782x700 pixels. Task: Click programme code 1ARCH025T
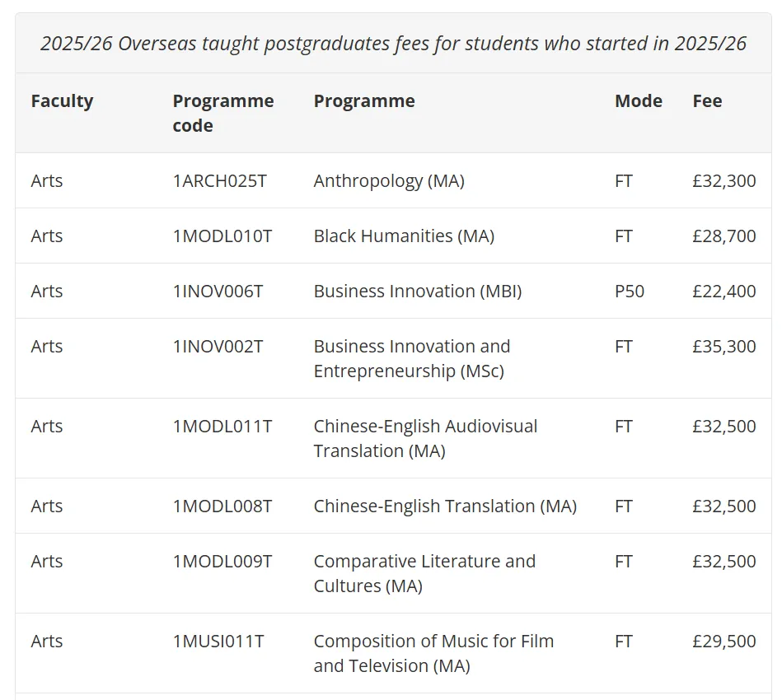click(x=219, y=181)
